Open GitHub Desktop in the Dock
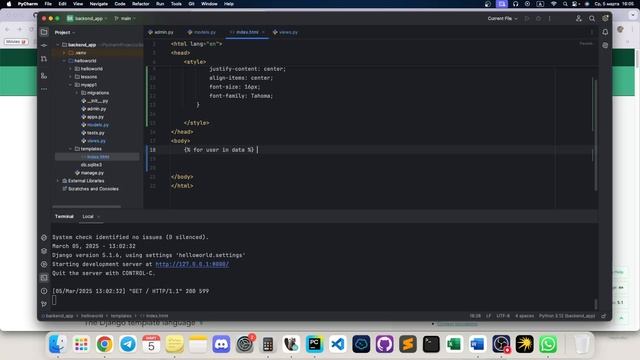Screen dimensions: 640x360 (384, 344)
